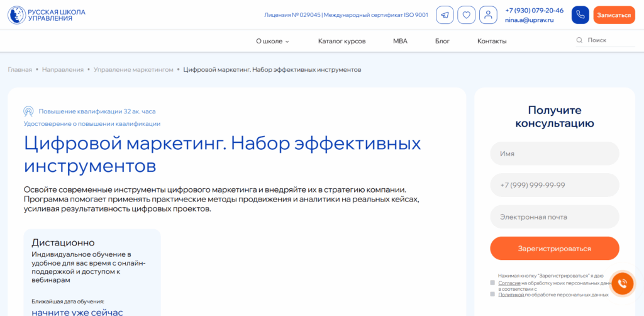
Task: Click начните уже сейчас date text
Action: tap(77, 312)
